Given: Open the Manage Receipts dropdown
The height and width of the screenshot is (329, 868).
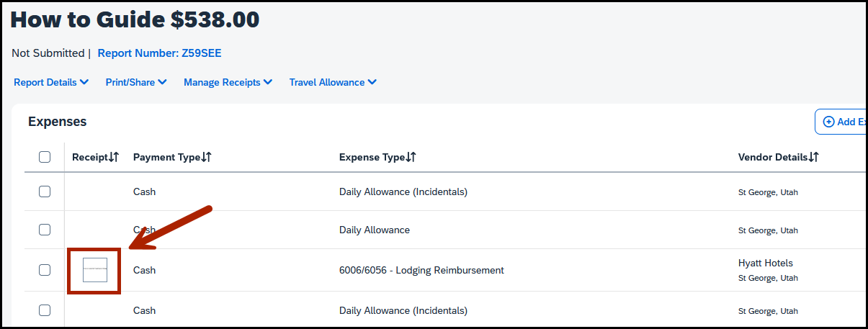Looking at the screenshot, I should tap(228, 82).
